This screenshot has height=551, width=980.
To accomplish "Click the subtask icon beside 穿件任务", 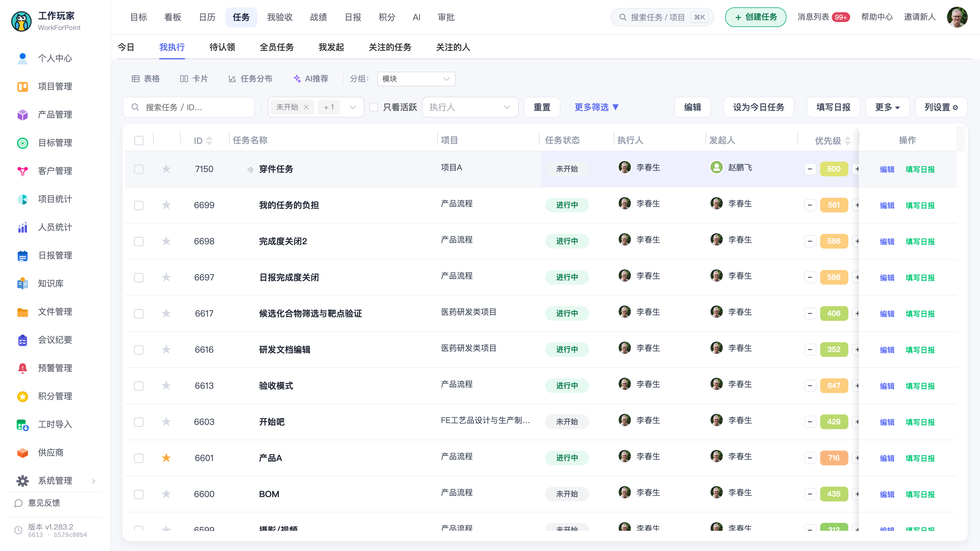I will coord(250,170).
